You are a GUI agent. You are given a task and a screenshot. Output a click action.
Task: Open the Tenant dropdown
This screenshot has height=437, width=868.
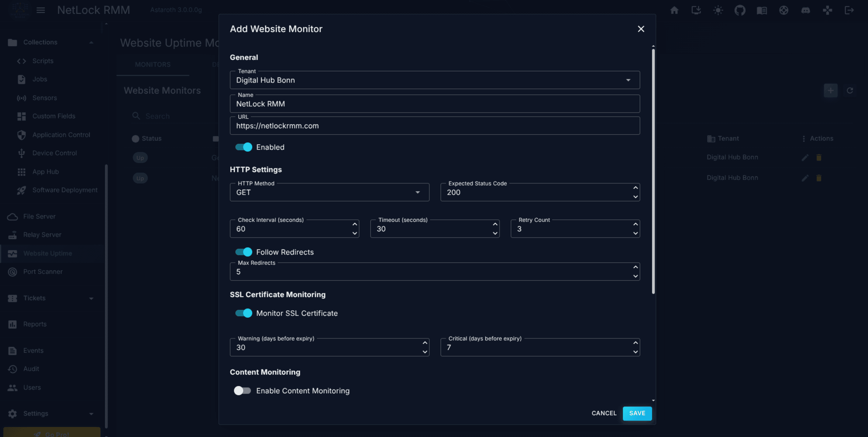(435, 80)
